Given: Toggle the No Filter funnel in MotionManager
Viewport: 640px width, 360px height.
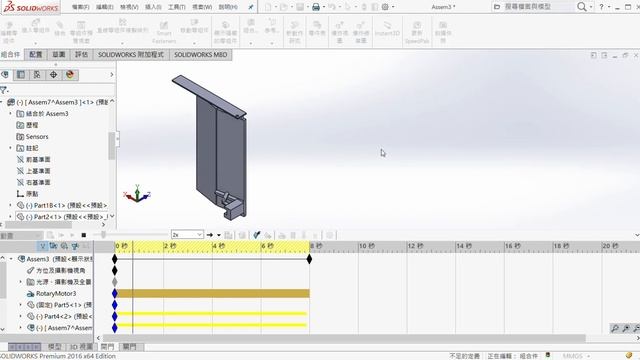Looking at the screenshot, I should (42, 246).
